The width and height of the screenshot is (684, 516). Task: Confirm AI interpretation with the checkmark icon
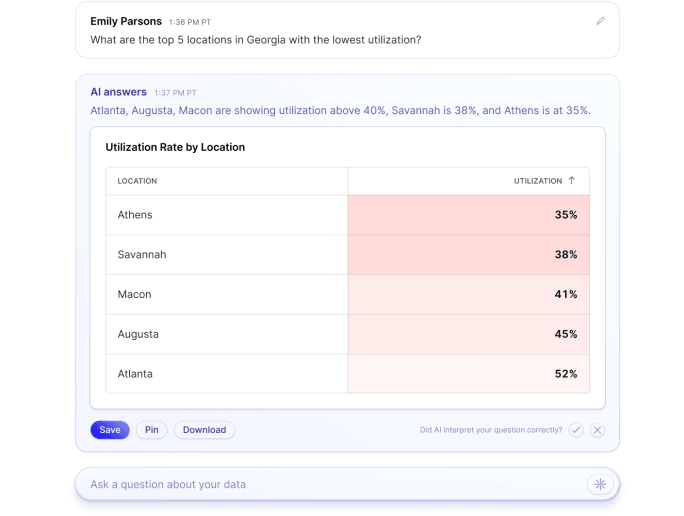click(576, 430)
